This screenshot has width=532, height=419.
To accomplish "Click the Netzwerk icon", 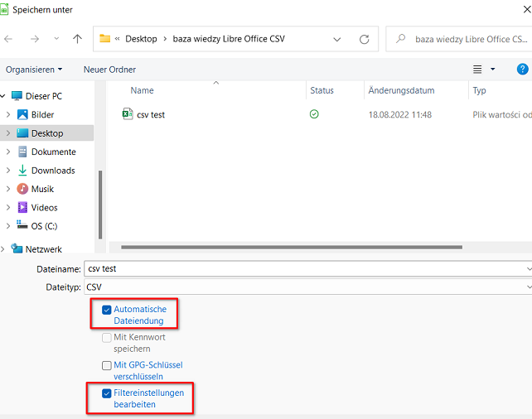I will point(17,248).
